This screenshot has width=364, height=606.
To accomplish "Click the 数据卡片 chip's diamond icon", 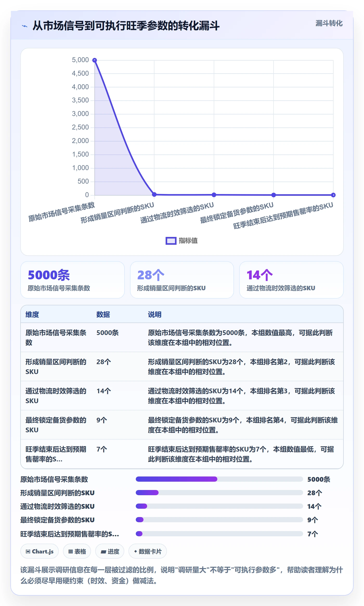I will coord(135,551).
